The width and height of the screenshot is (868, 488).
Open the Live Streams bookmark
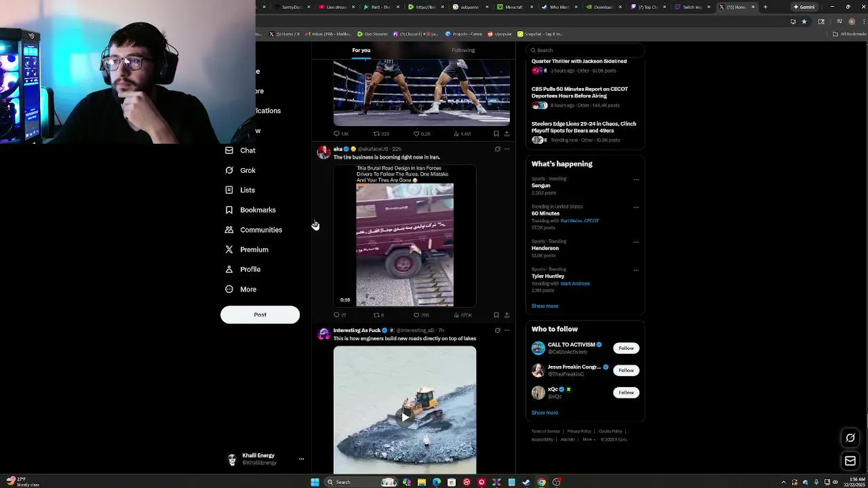tap(372, 34)
